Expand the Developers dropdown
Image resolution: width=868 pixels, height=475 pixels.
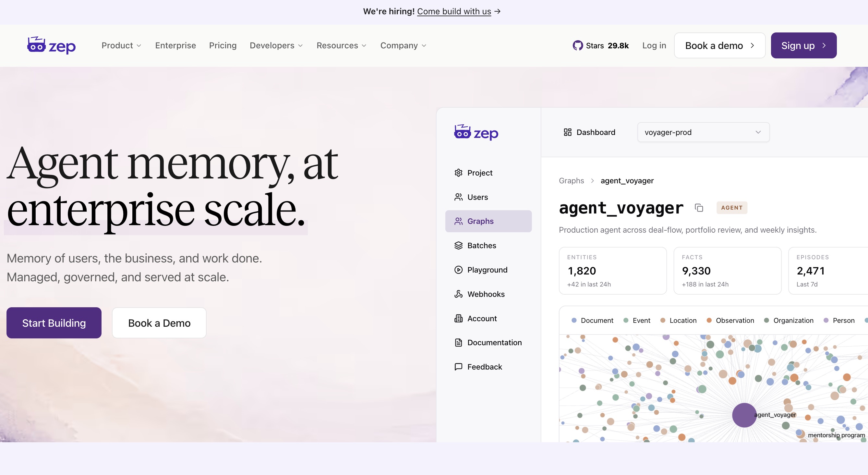276,45
